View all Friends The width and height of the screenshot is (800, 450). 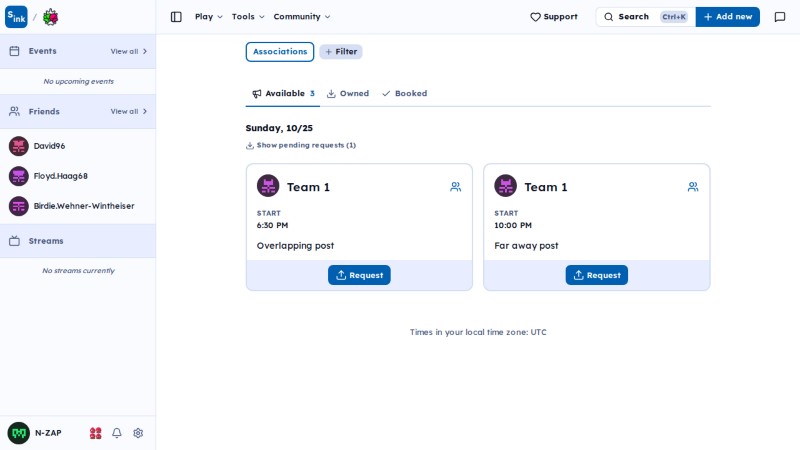[x=129, y=111]
